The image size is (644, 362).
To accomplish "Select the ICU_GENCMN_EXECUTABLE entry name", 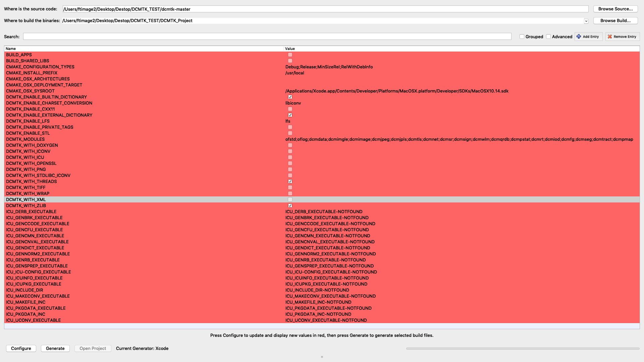I will coord(35,236).
